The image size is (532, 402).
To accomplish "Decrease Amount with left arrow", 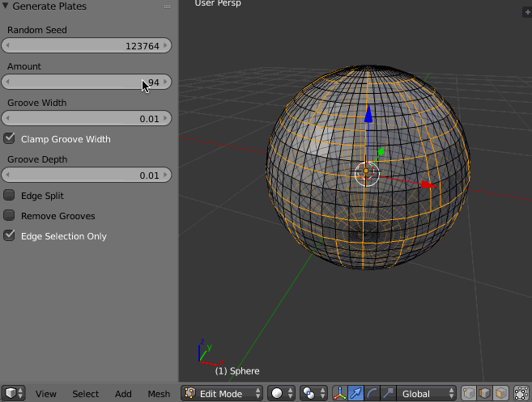I will tap(7, 82).
